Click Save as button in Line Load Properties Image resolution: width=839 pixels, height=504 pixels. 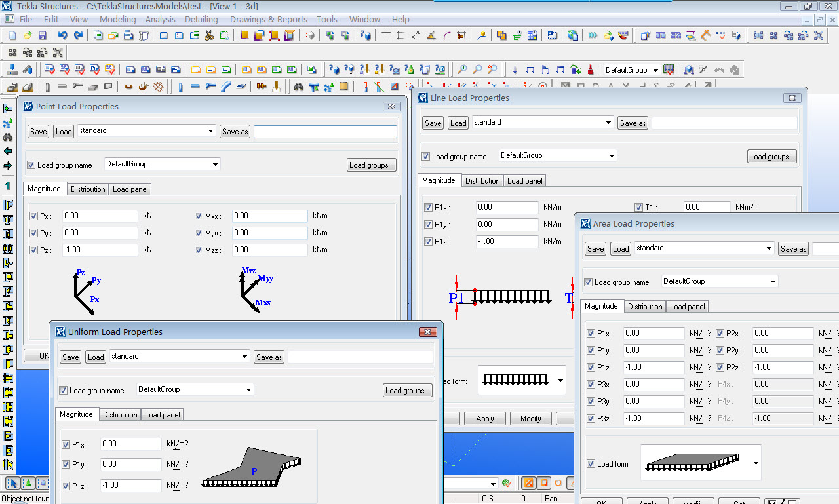(x=633, y=123)
